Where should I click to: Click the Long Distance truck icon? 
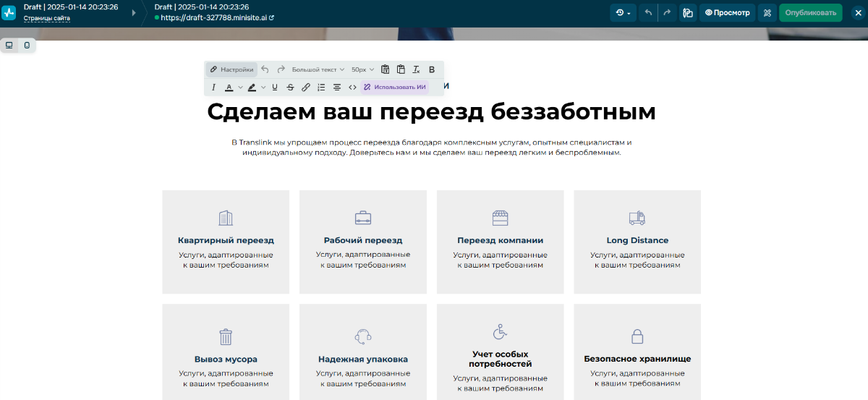click(x=637, y=218)
